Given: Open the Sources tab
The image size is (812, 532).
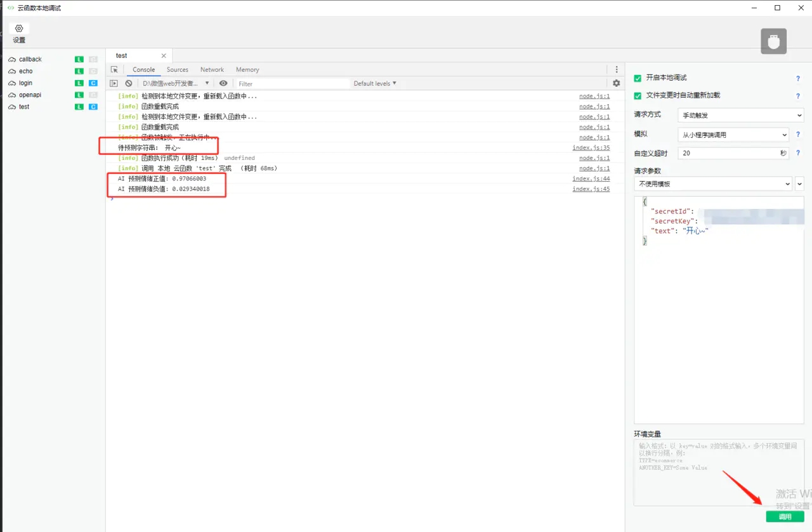Looking at the screenshot, I should coord(178,70).
